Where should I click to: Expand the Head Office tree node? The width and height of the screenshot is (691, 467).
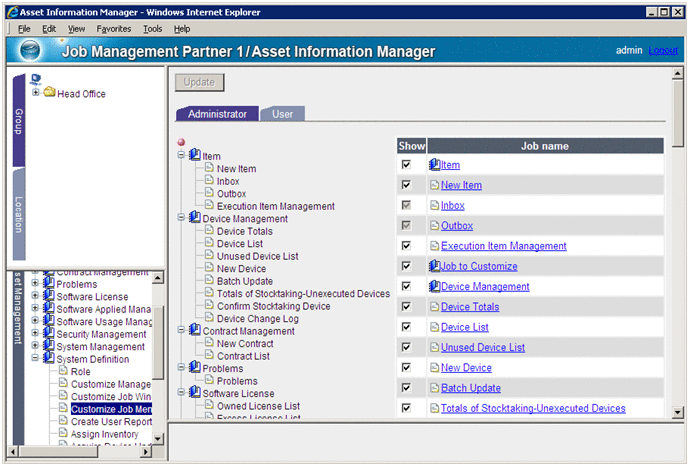(x=36, y=93)
